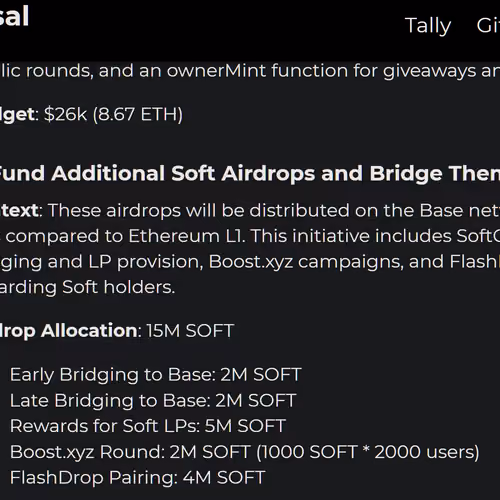Select the Boost.xyz Round list item
Image resolution: width=500 pixels, height=500 pixels.
click(245, 452)
